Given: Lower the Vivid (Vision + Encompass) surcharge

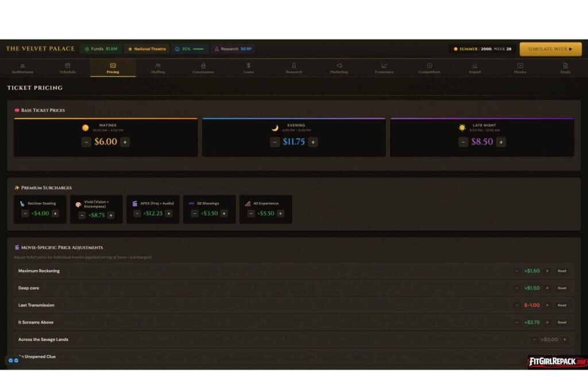Looking at the screenshot, I should [82, 215].
